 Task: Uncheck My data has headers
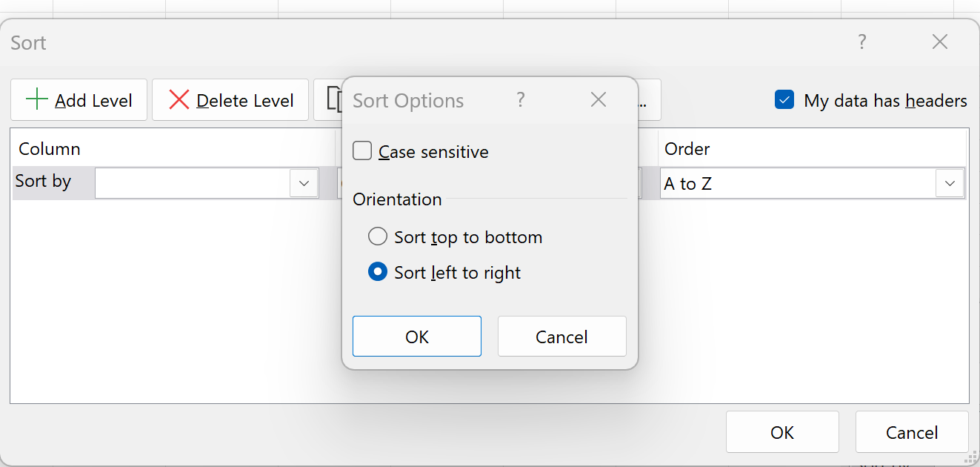pyautogui.click(x=784, y=100)
